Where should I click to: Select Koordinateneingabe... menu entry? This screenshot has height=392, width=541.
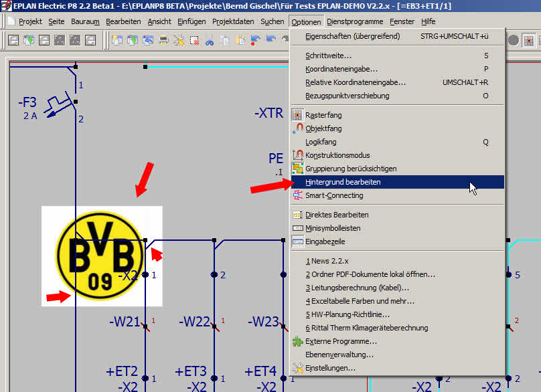[x=398, y=70]
